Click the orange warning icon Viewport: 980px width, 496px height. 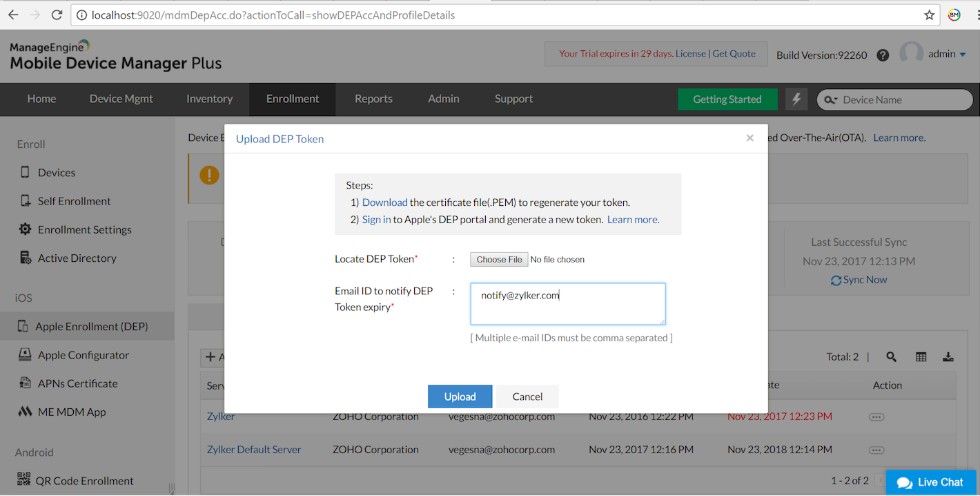[209, 175]
